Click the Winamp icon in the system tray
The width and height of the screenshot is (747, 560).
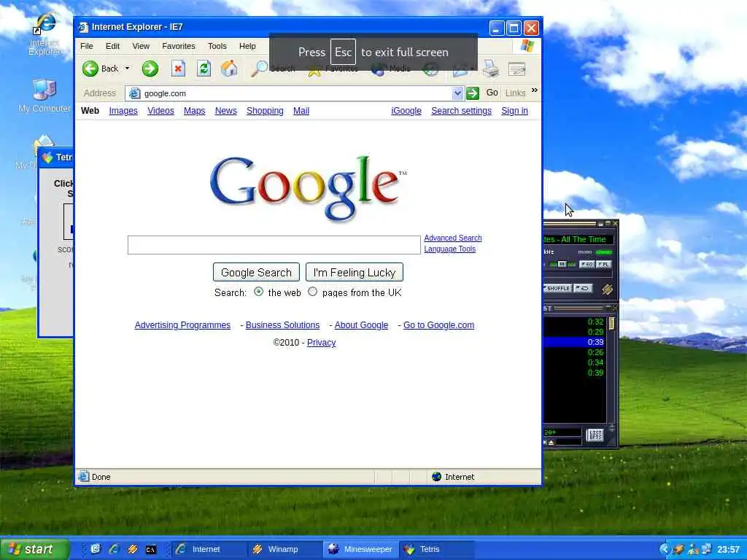point(679,549)
